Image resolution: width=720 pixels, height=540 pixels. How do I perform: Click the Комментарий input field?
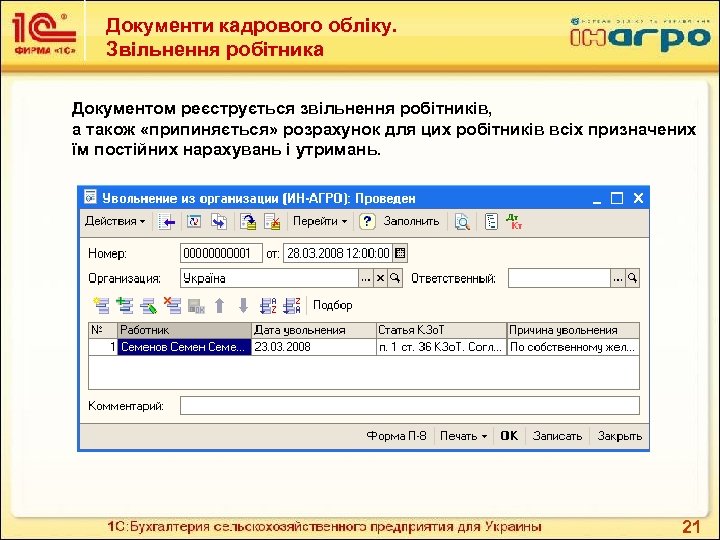pos(410,405)
